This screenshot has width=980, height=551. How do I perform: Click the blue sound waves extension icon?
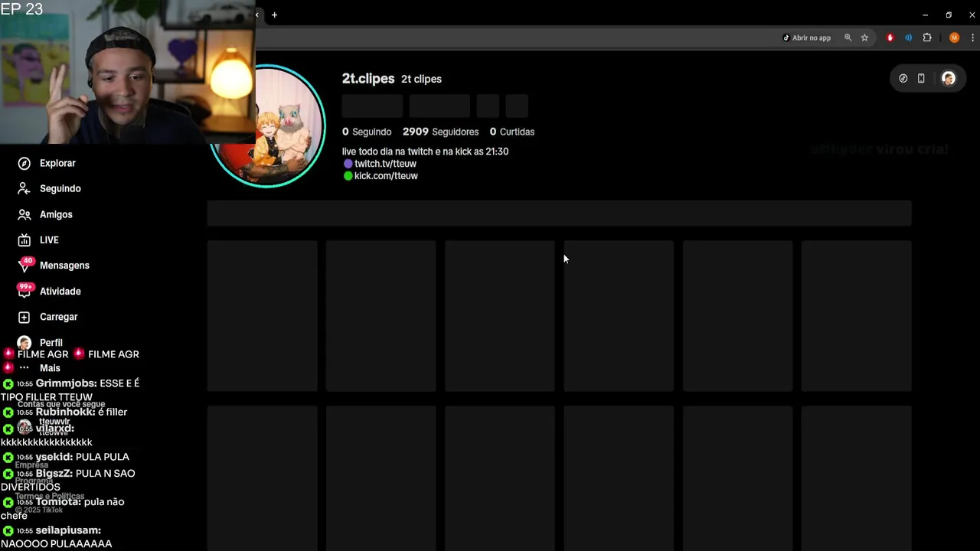tap(909, 37)
